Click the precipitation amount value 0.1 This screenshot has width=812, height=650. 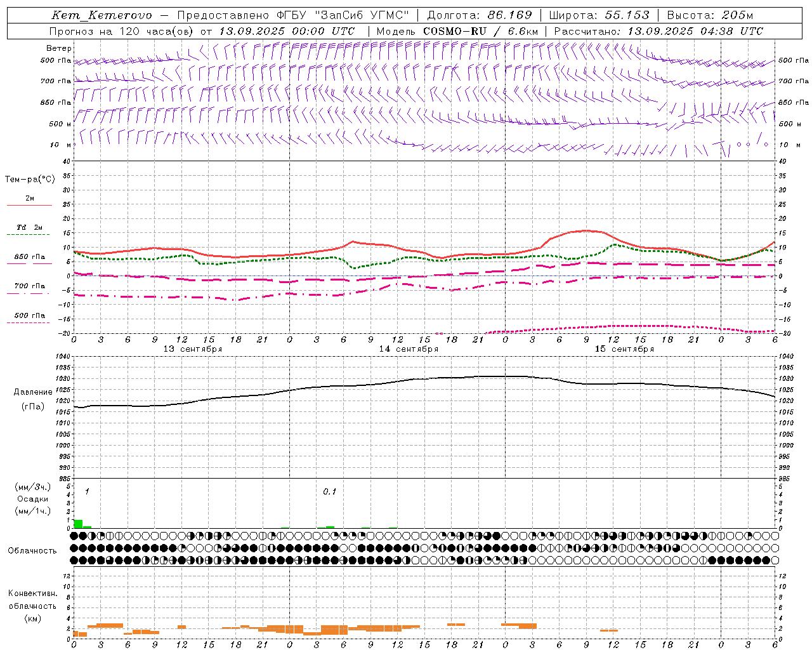point(330,492)
